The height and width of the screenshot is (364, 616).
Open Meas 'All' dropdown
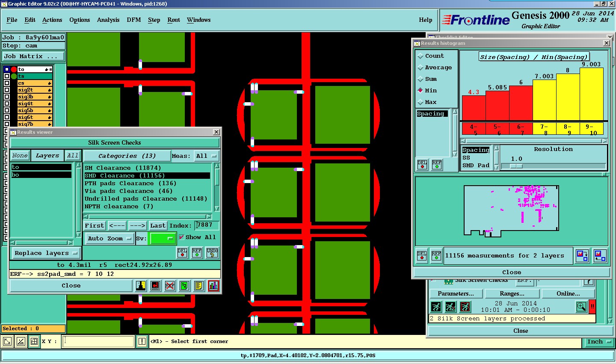pyautogui.click(x=207, y=156)
